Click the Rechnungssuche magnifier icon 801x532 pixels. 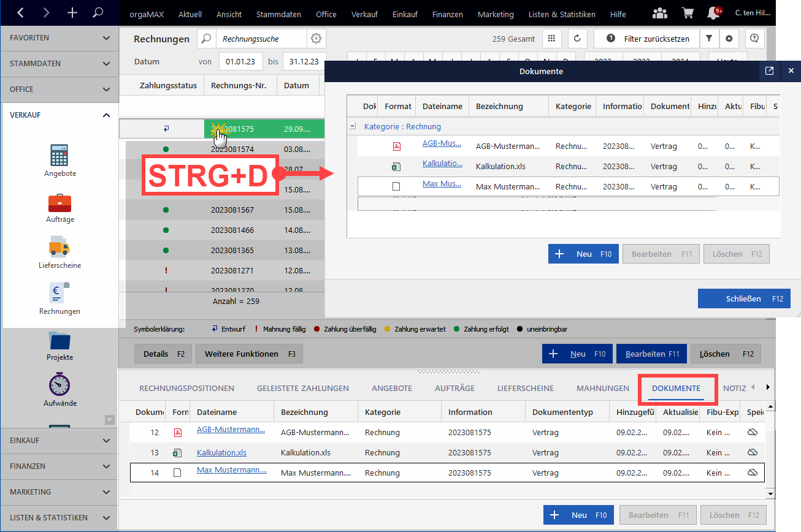[x=207, y=39]
